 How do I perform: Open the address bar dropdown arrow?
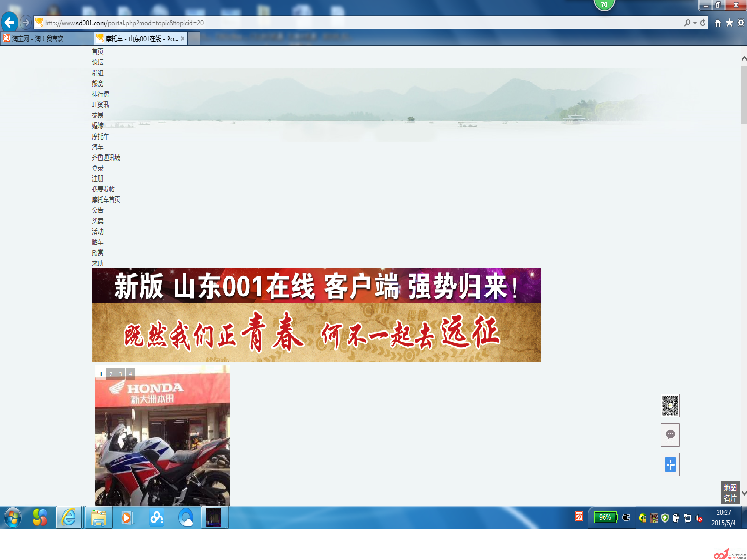(695, 23)
